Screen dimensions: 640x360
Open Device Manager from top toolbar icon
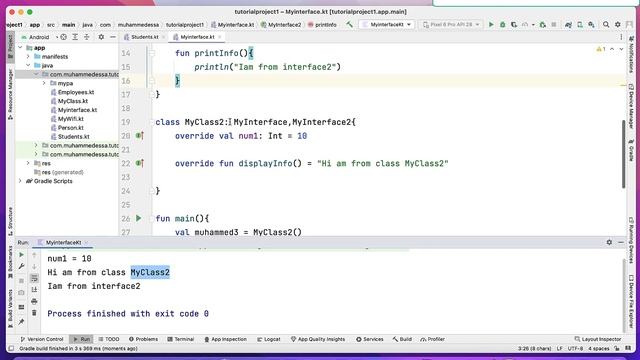point(580,25)
